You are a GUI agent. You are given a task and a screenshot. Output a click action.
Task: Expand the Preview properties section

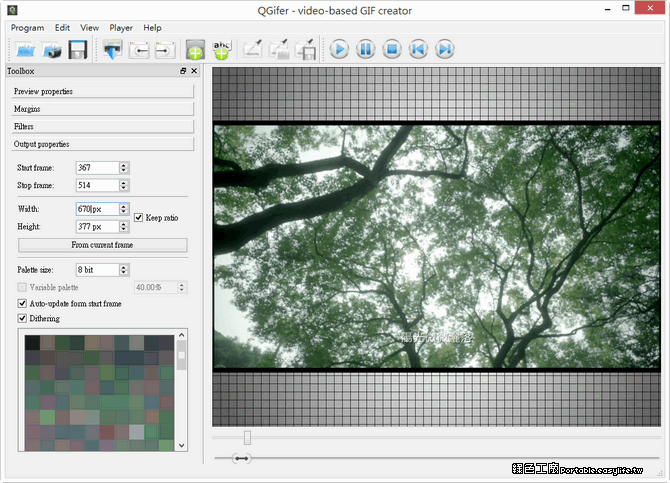click(x=103, y=91)
